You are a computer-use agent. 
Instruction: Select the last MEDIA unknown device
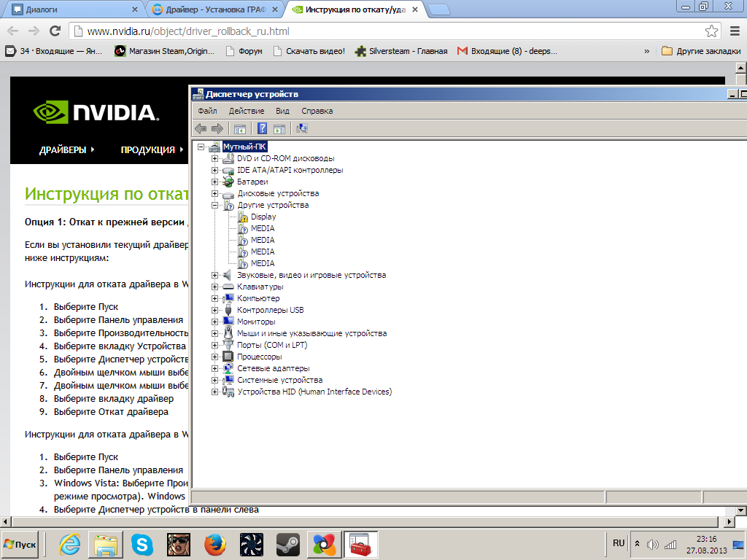coord(263,263)
